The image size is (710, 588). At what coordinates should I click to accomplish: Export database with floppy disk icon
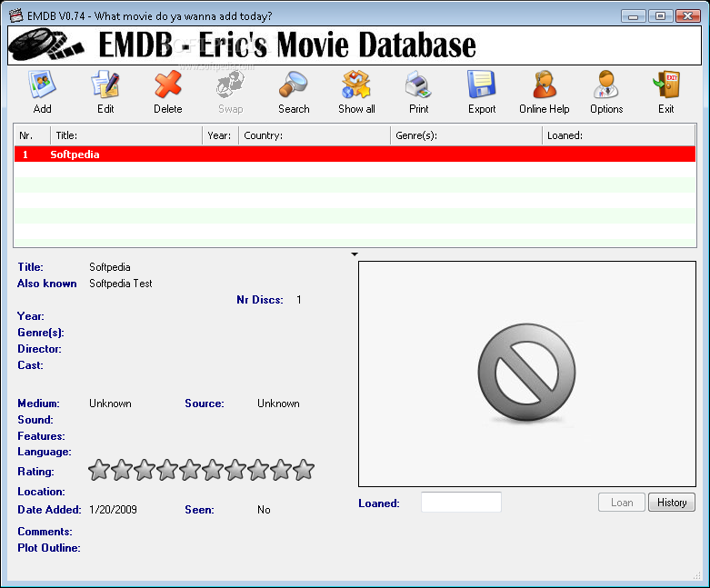482,85
